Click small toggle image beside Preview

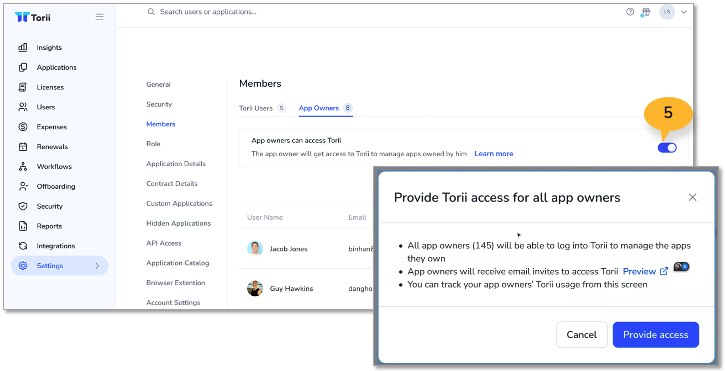681,266
